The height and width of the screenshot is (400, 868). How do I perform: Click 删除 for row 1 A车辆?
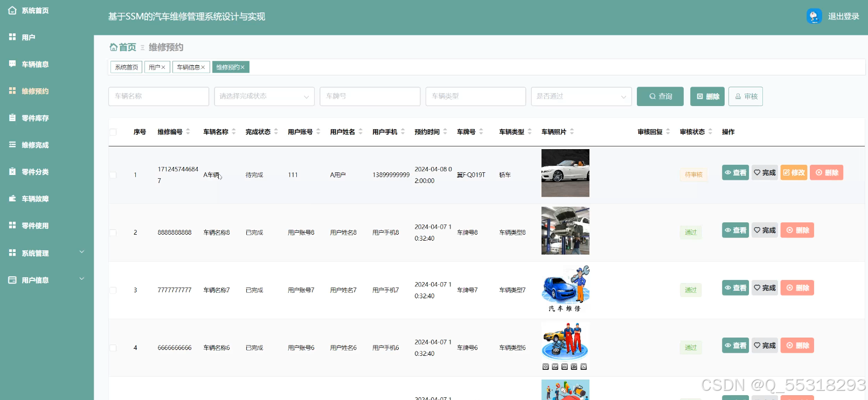point(827,173)
